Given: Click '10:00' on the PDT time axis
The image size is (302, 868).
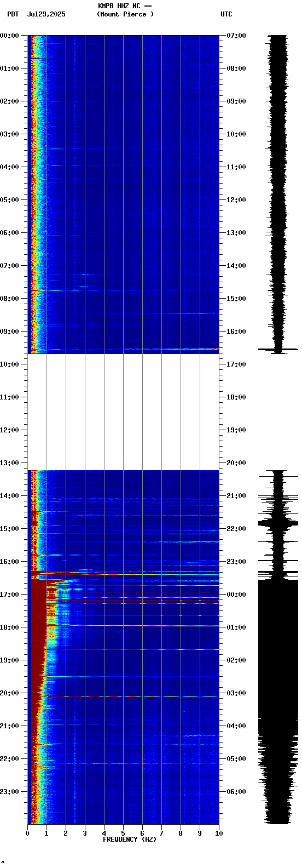Looking at the screenshot, I should tap(9, 364).
